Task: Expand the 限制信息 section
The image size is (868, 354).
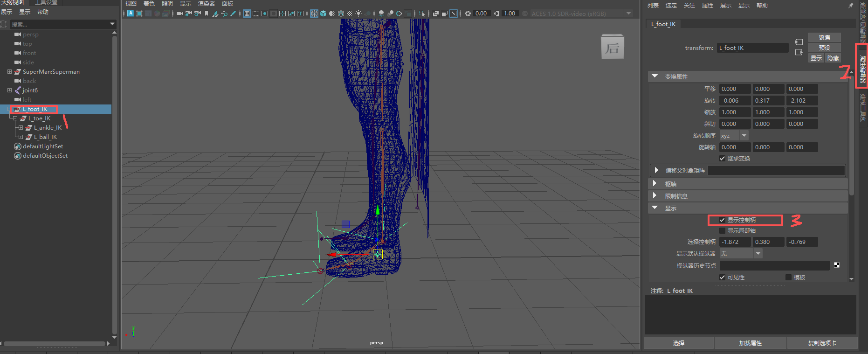Action: click(655, 196)
